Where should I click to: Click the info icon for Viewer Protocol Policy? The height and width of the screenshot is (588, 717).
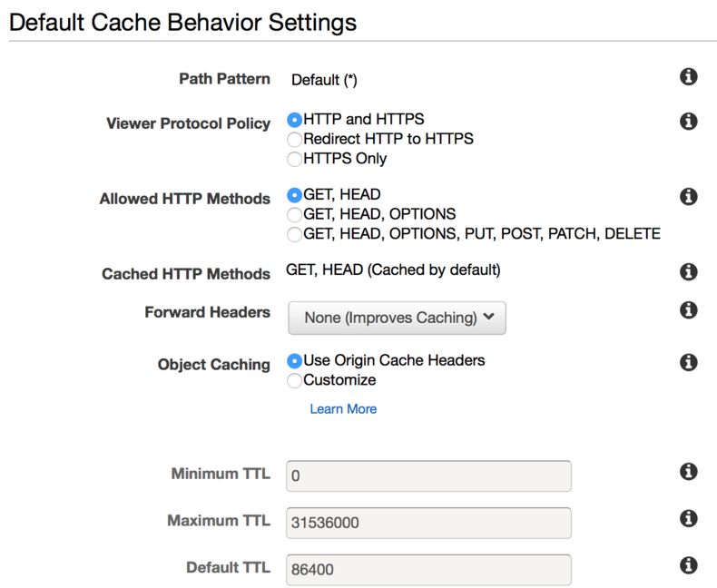coord(688,121)
